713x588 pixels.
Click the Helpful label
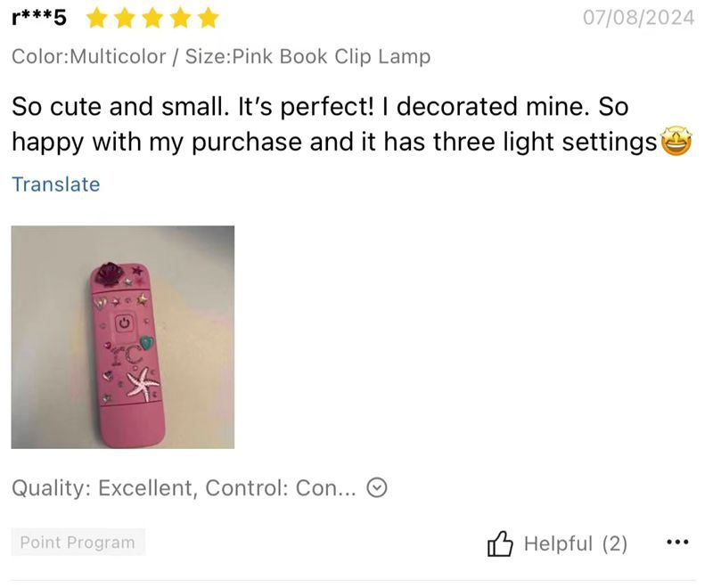point(558,543)
